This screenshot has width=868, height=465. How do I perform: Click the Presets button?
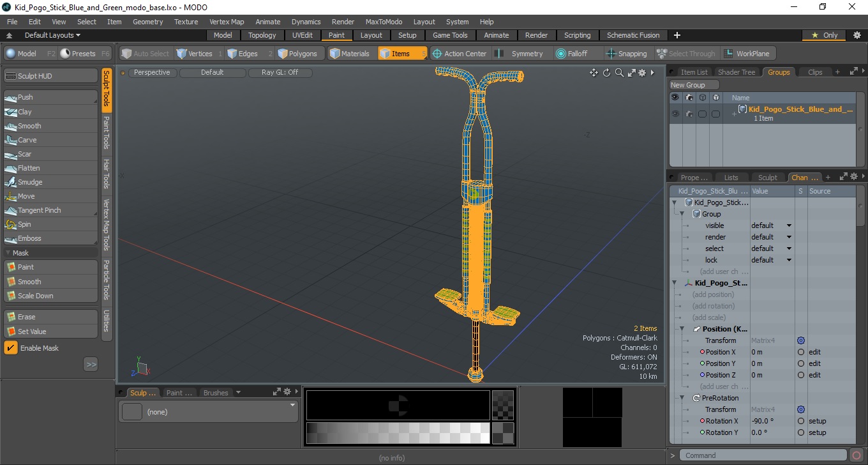[86, 54]
